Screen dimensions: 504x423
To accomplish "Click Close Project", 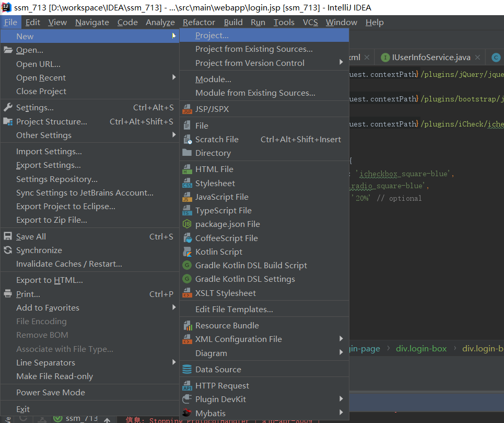I will [x=90, y=92].
